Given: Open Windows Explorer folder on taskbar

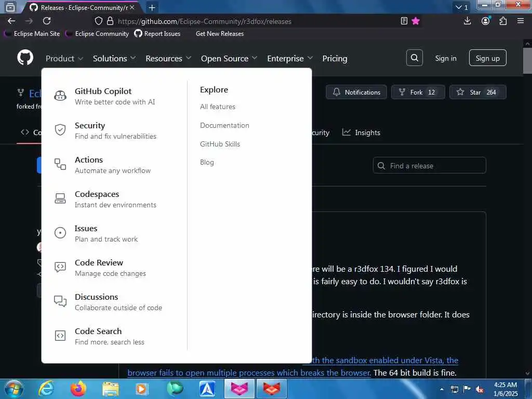Looking at the screenshot, I should (111, 389).
